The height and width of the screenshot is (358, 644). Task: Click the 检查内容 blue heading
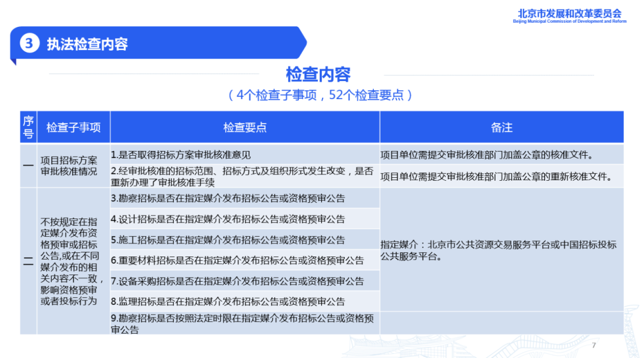pos(318,75)
